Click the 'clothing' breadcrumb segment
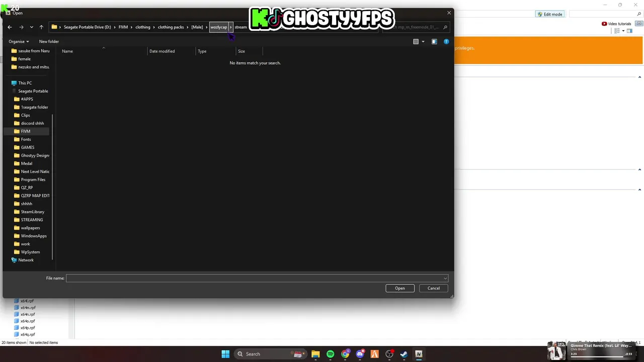 tap(143, 27)
